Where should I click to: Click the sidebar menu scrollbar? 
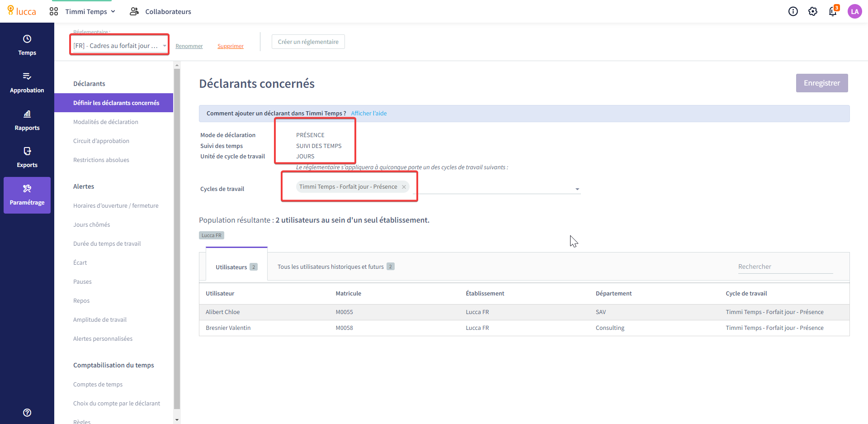(177, 238)
